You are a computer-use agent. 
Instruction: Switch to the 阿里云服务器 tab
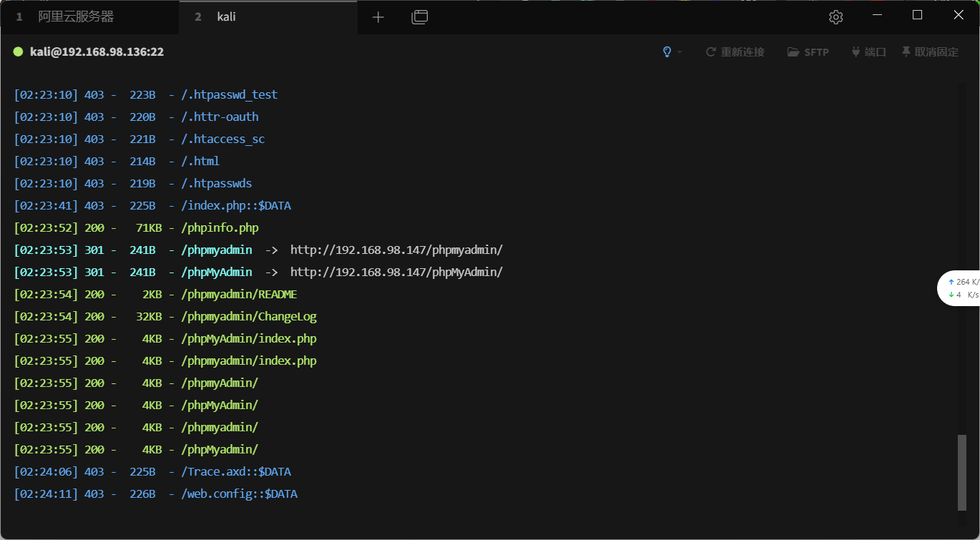(89, 17)
